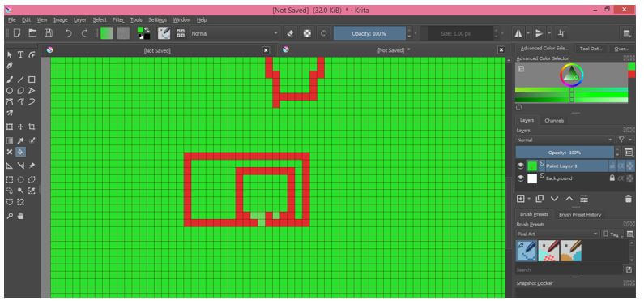Move the layer up
Screen dimensions: 644x301
click(x=569, y=199)
